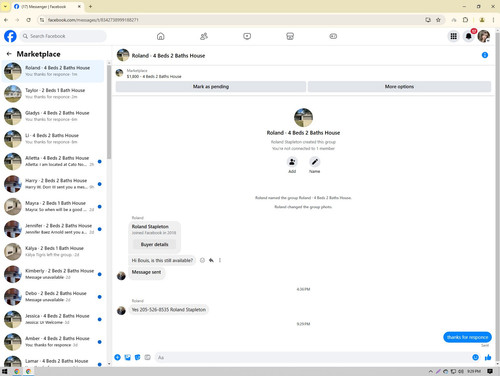Open Jennifer 2 Beds 2 Baths chat
Image resolution: width=500 pixels, height=376 pixels.
(x=53, y=229)
